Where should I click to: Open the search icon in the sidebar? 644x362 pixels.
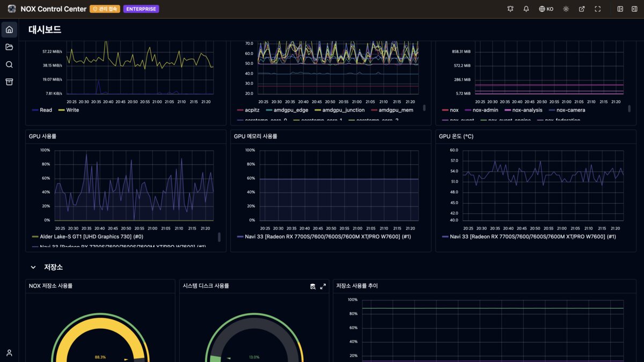(x=9, y=64)
